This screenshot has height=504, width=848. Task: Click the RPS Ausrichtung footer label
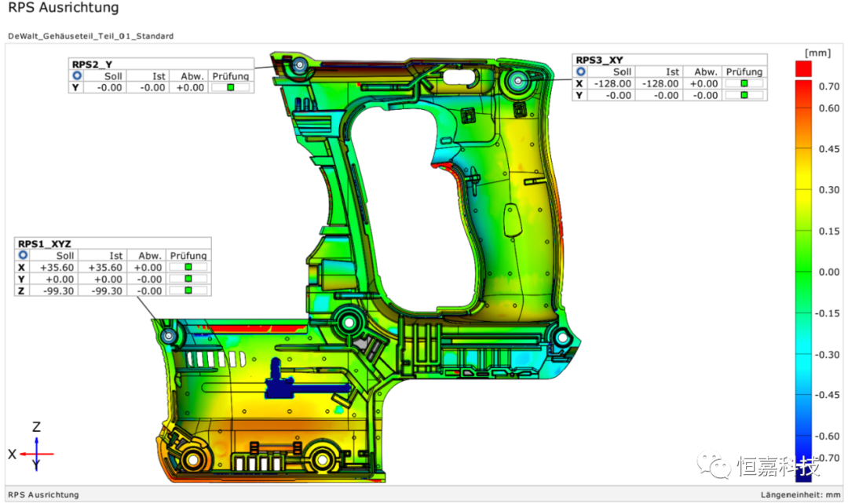(43, 495)
